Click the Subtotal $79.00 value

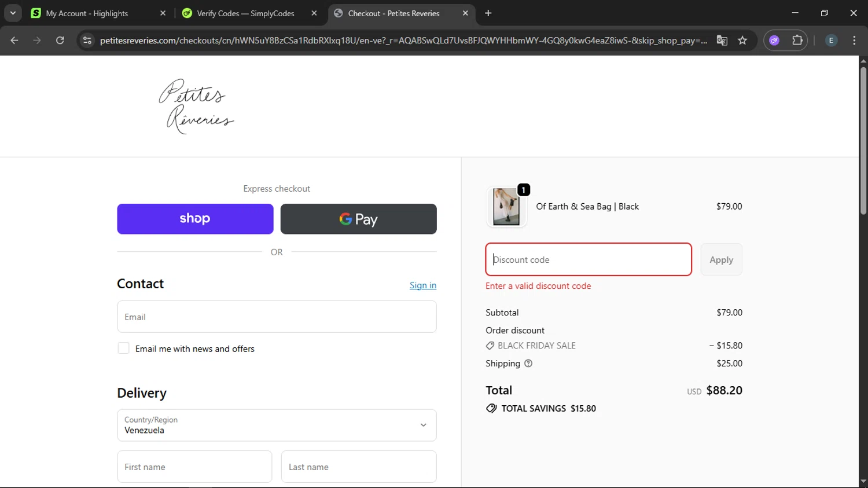tap(729, 313)
